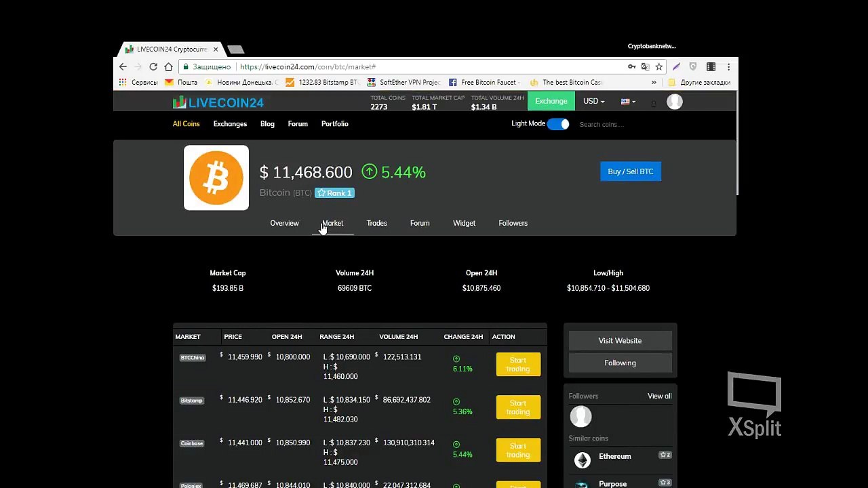Switch to the Trades tab
The height and width of the screenshot is (488, 868).
pos(377,223)
